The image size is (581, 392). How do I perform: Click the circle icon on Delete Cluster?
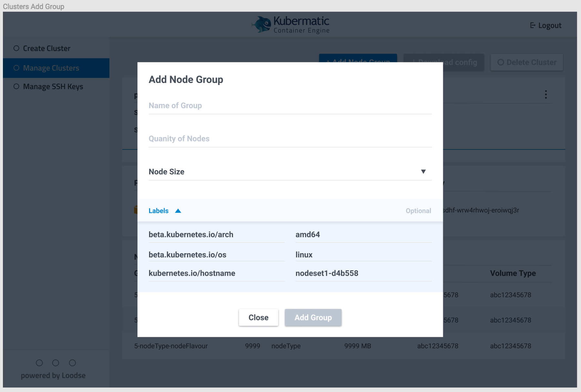[501, 62]
